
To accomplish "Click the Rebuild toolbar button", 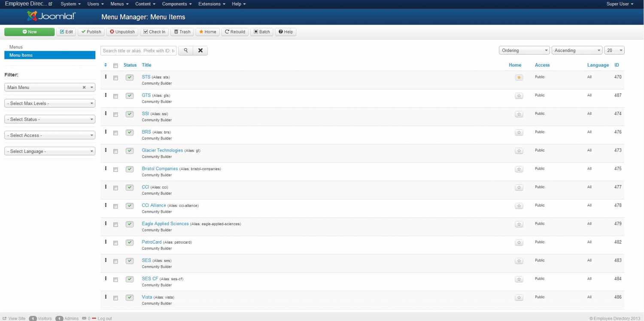I will tap(235, 32).
